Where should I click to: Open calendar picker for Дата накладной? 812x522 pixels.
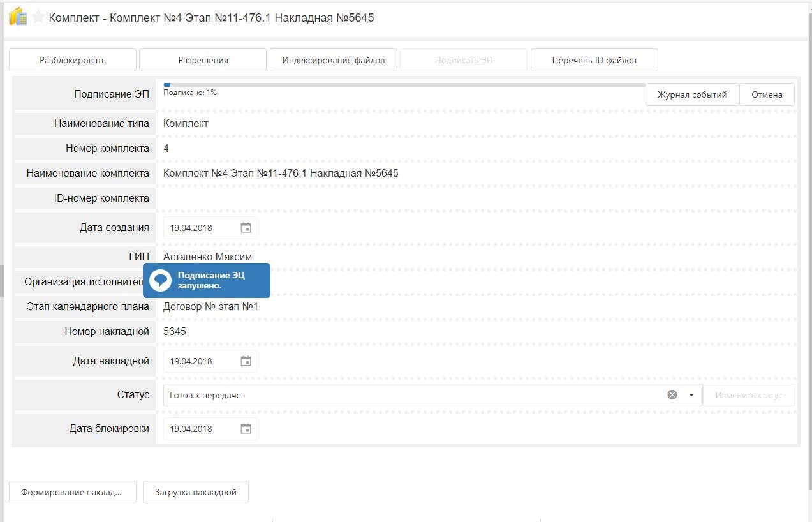point(246,361)
